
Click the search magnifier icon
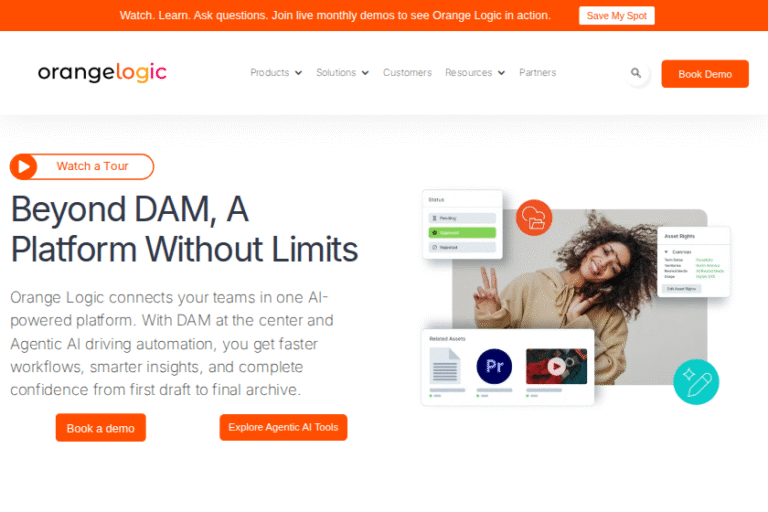click(x=636, y=73)
